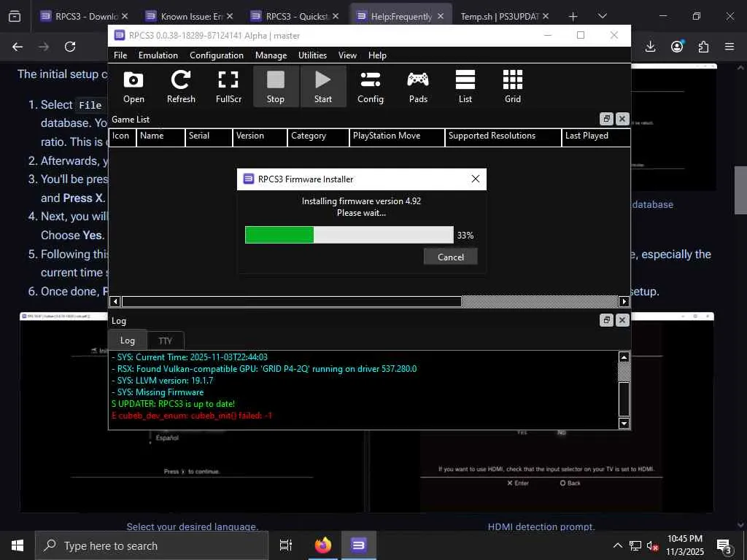This screenshot has height=560, width=747.
Task: Click the RPCS3 taskbar icon
Action: 359,545
